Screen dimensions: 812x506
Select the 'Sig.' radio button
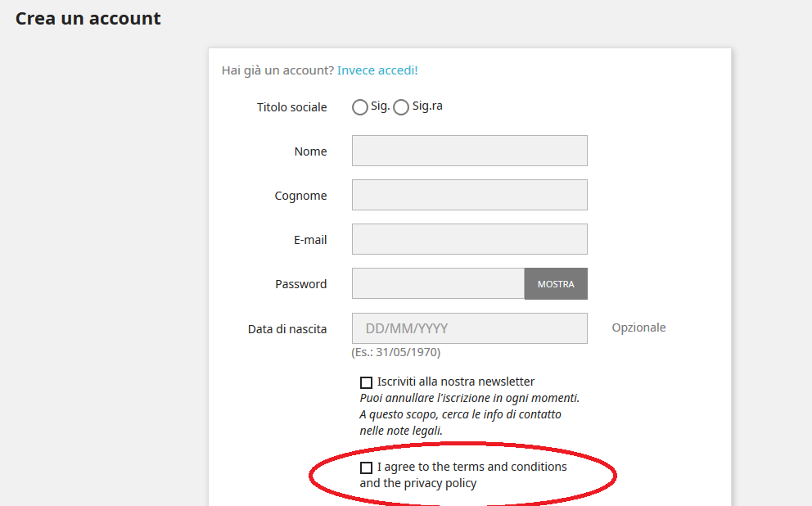[360, 107]
